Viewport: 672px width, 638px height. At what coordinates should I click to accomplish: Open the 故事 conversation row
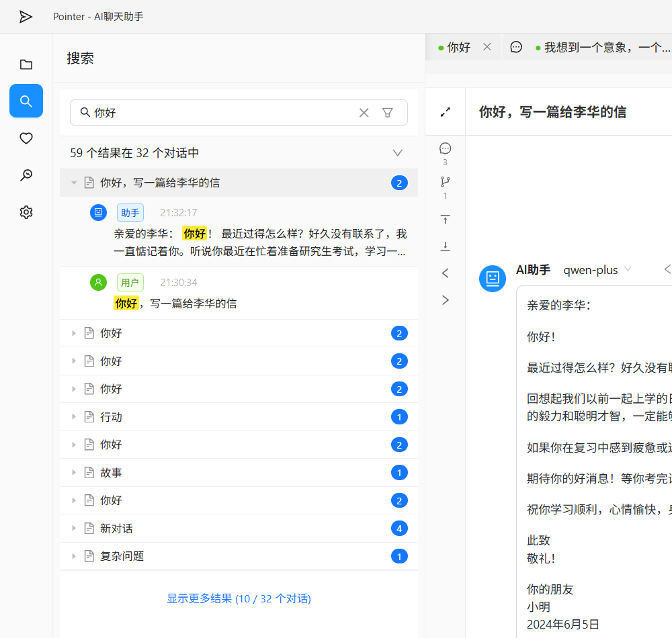pos(239,472)
